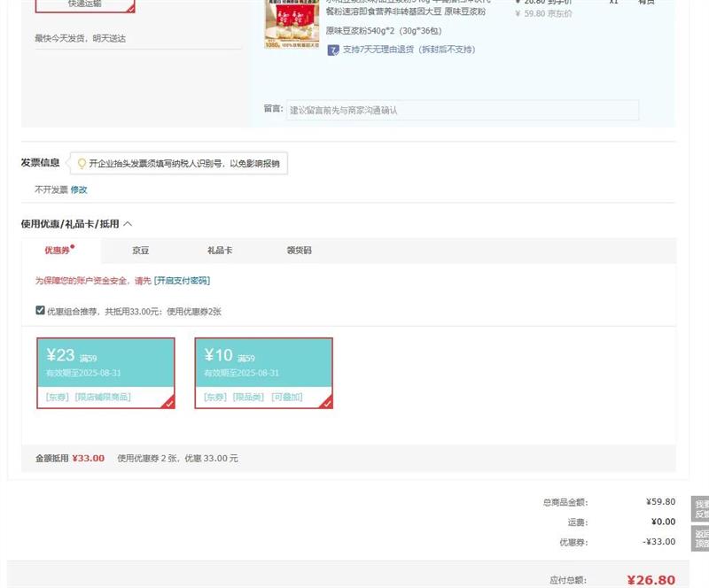709x588 pixels.
Task: Select the 优惠券 tab
Action: [x=59, y=251]
